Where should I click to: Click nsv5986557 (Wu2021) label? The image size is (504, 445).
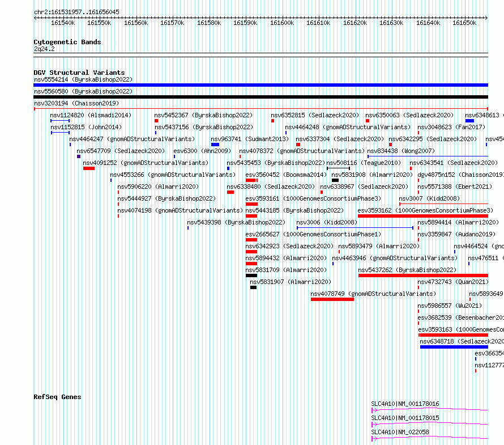(x=450, y=306)
